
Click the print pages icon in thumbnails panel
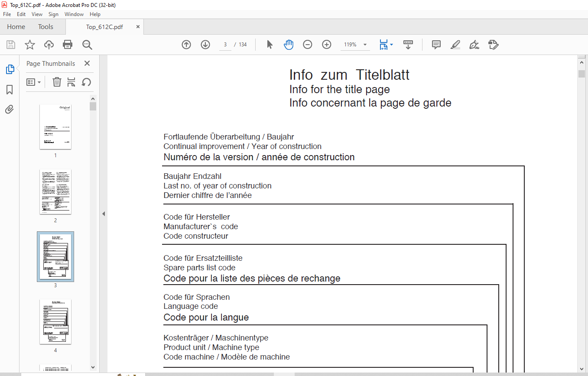tap(71, 82)
